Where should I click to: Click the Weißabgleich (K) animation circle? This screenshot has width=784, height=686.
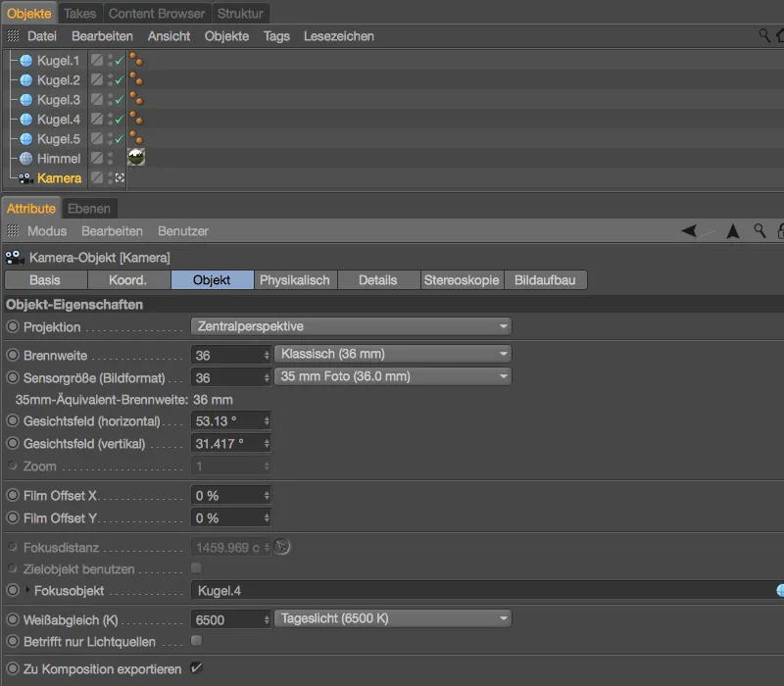tap(13, 619)
